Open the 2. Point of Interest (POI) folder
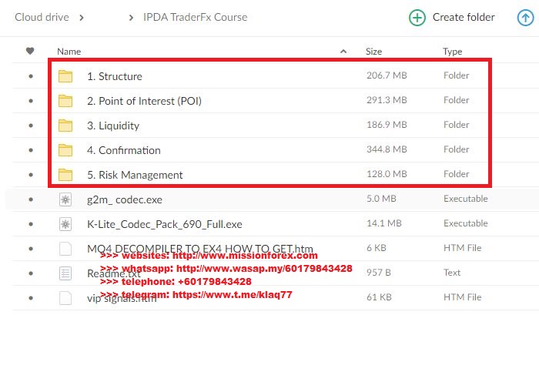The image size is (539, 392). pyautogui.click(x=145, y=101)
